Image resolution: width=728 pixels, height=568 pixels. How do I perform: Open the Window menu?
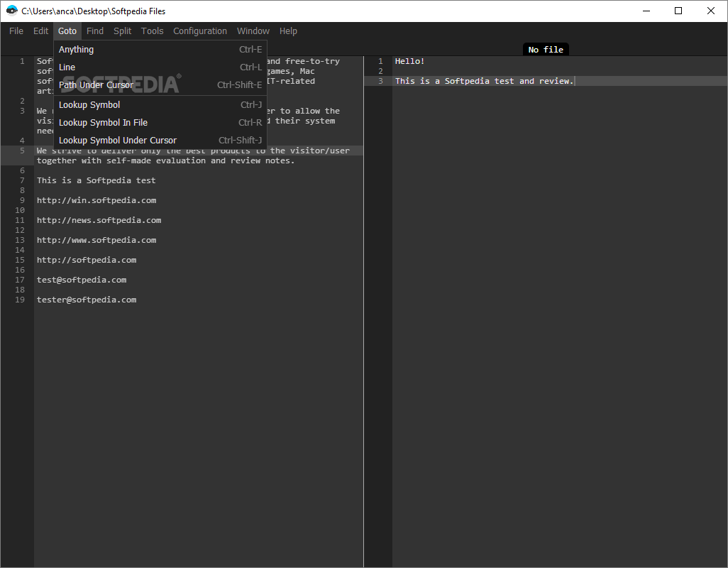[253, 31]
